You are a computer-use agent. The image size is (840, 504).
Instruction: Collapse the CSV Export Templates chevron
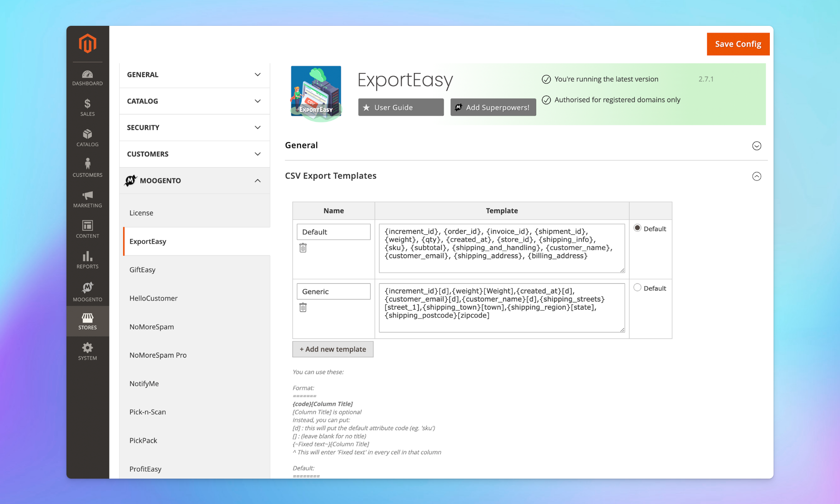coord(756,176)
